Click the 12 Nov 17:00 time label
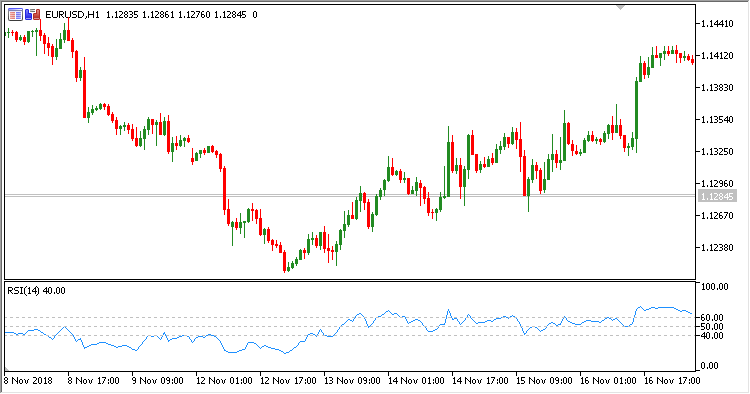 (288, 381)
